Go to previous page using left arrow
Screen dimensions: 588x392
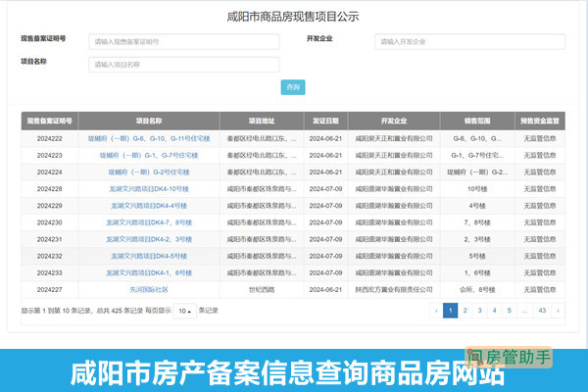click(436, 311)
